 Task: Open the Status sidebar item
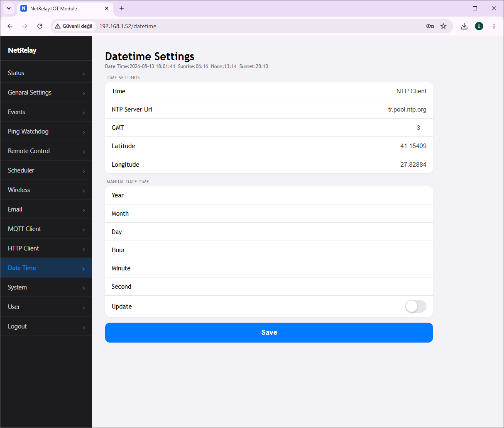pos(46,73)
